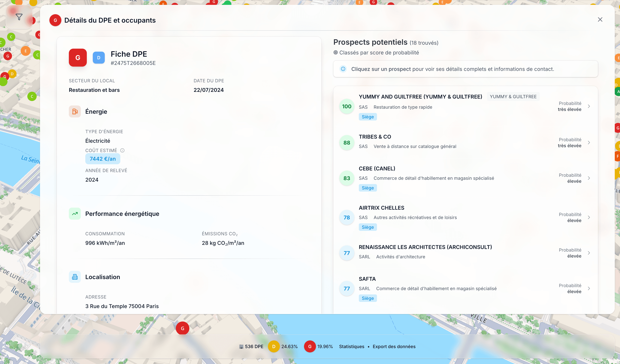Click the Performance énergétique trend icon

tap(75, 214)
